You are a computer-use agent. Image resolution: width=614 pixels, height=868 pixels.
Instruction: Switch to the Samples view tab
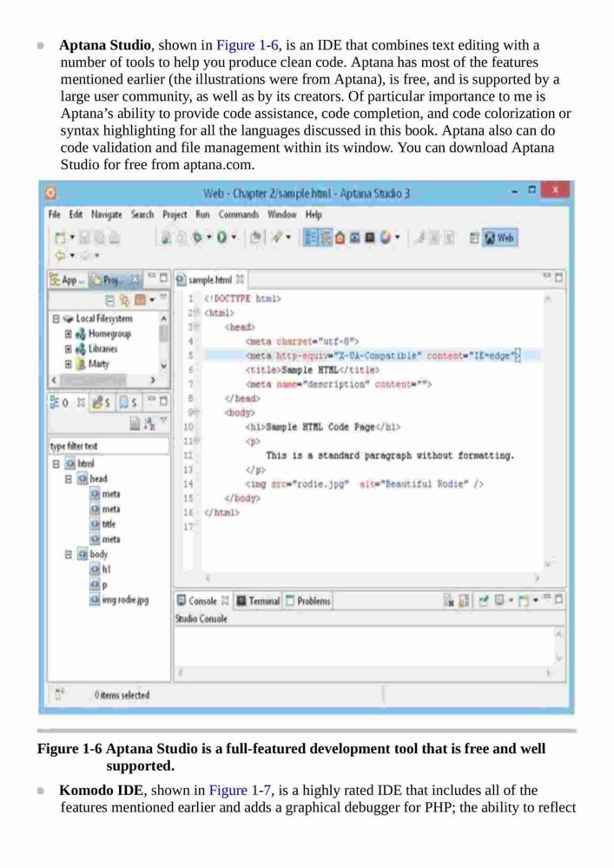pyautogui.click(x=102, y=403)
